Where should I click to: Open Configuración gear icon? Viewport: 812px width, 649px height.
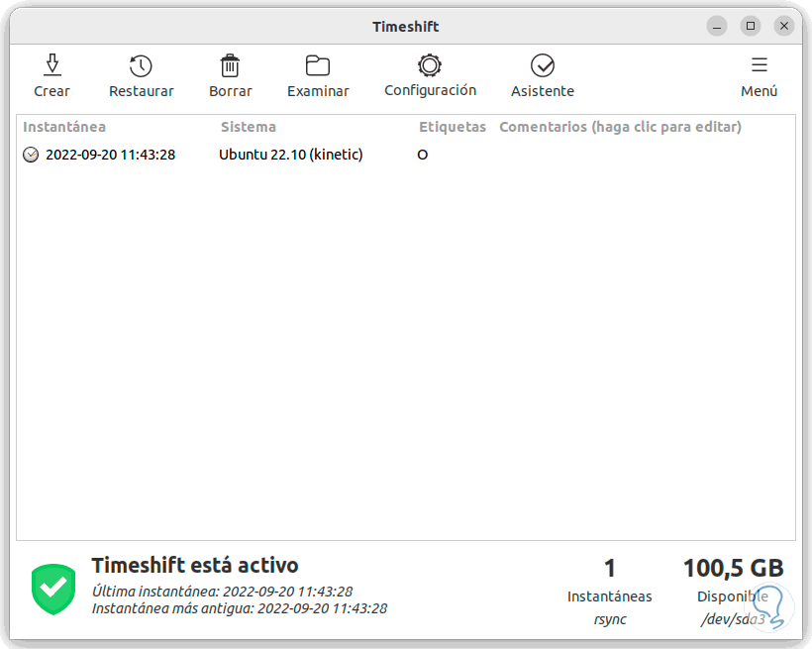point(429,65)
